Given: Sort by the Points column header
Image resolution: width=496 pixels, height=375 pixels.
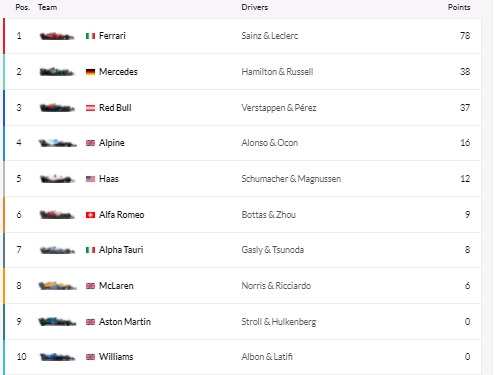Looking at the screenshot, I should [459, 7].
